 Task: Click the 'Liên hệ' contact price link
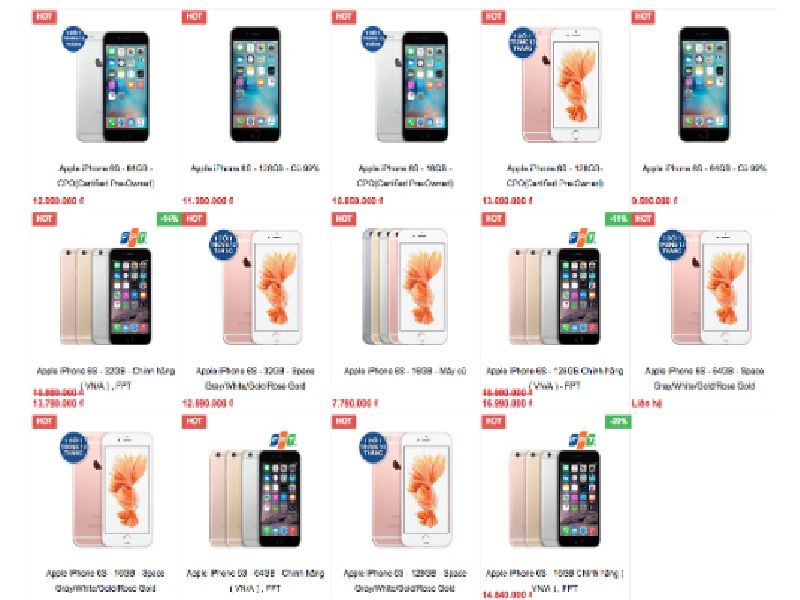pyautogui.click(x=647, y=403)
